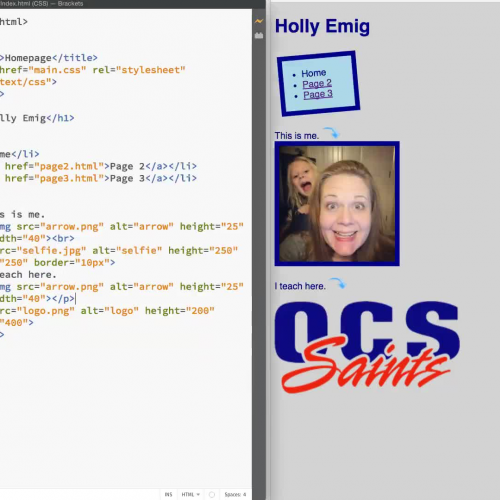Click the closing </p> tag in code
500x500 pixels.
[63, 298]
